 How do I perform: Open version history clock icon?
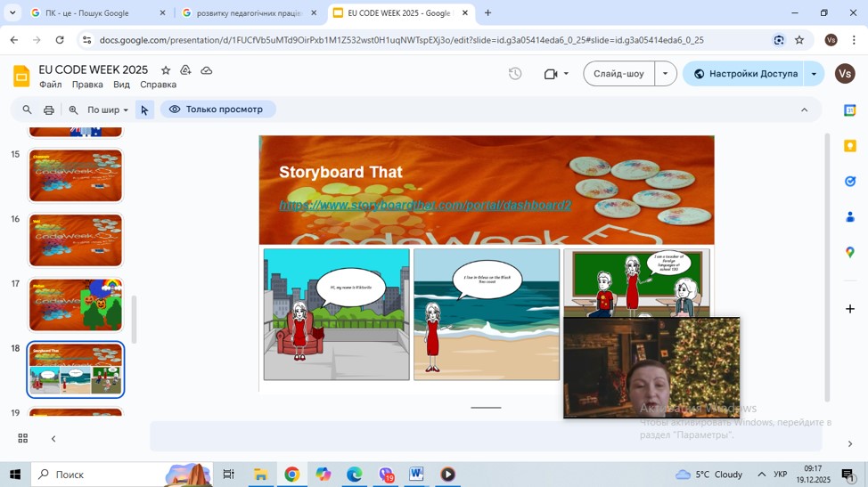[515, 74]
